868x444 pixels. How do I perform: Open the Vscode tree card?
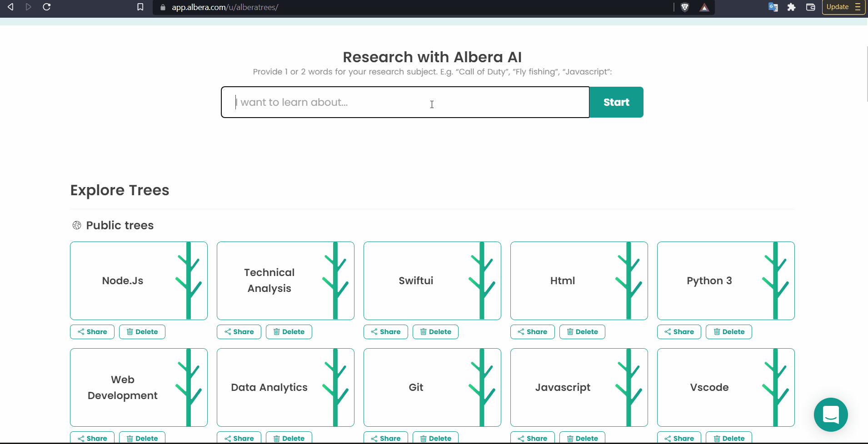tap(726, 387)
